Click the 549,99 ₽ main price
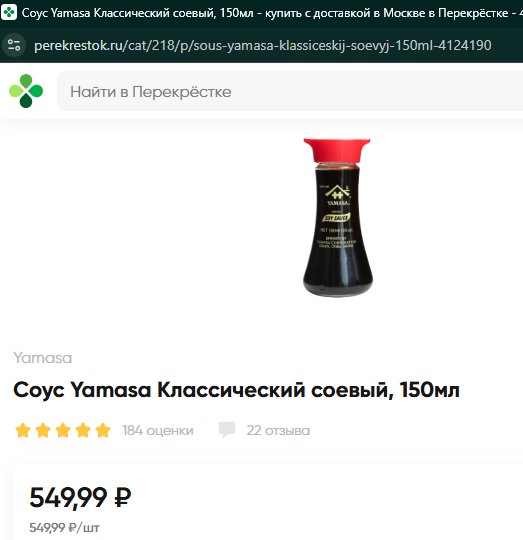Viewport: 523px width, 540px height. point(80,498)
